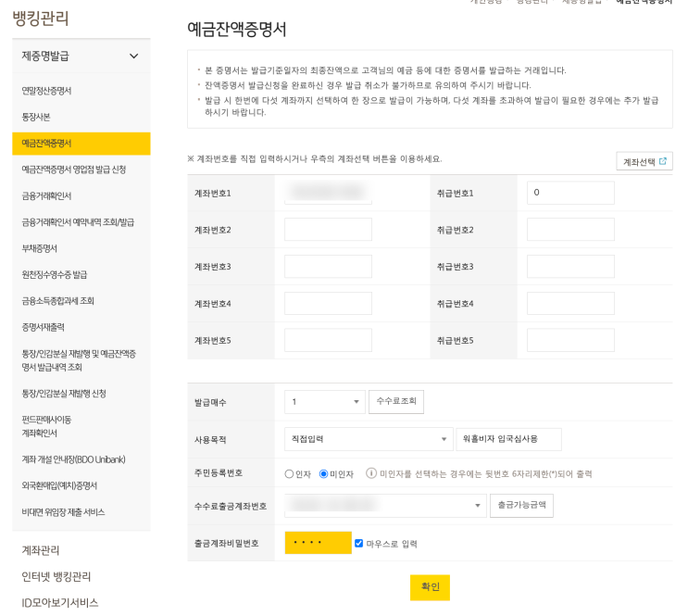Click the 예금잔액증명서 page title
688x616 pixels.
pos(237,30)
